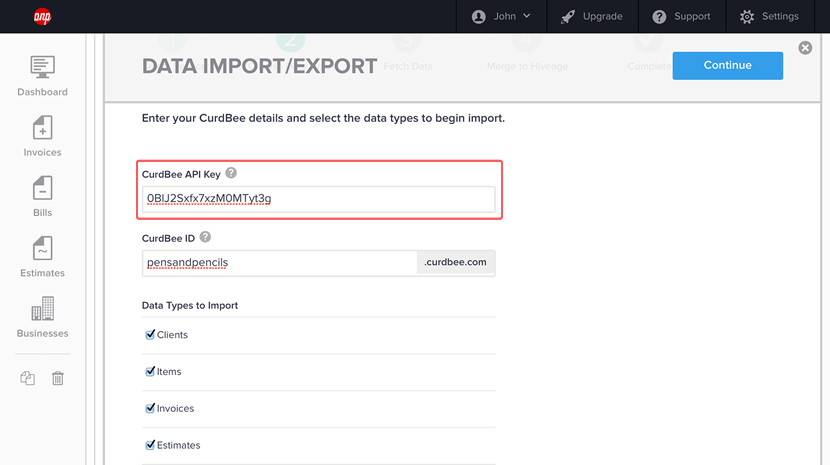Click the Items label text
The image size is (830, 465).
[169, 372]
